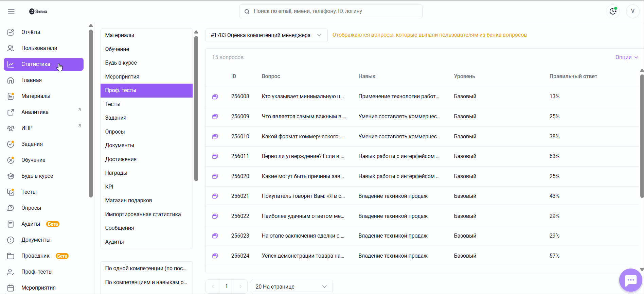The image size is (644, 294).
Task: Click the search field by email
Action: (x=330, y=11)
